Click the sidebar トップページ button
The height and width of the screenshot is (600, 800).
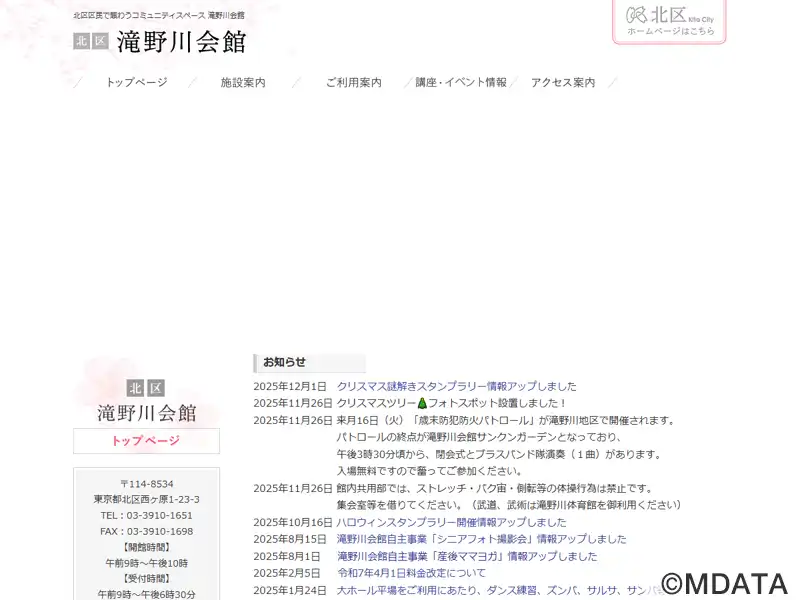tap(146, 441)
